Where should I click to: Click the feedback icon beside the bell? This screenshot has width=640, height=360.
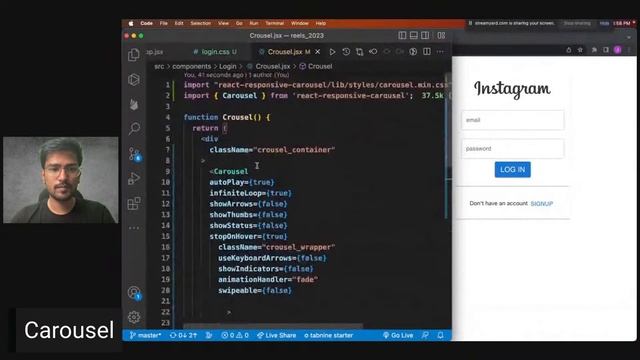[x=425, y=336]
